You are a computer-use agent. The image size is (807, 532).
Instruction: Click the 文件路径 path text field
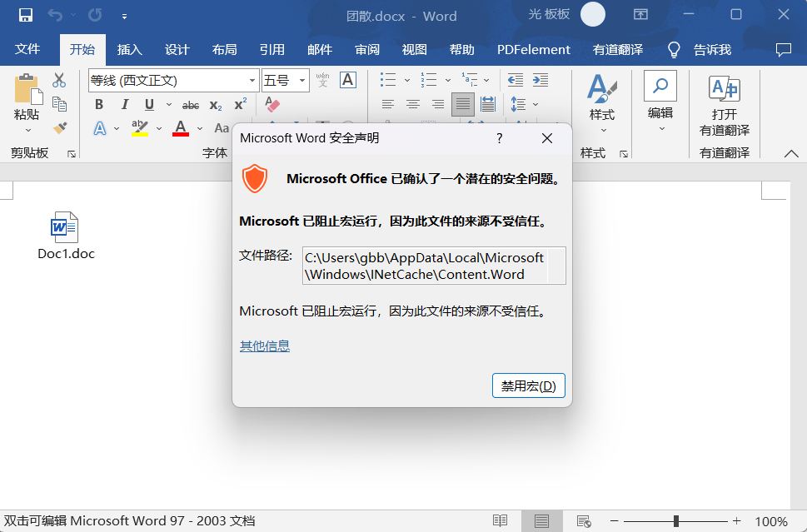point(434,266)
